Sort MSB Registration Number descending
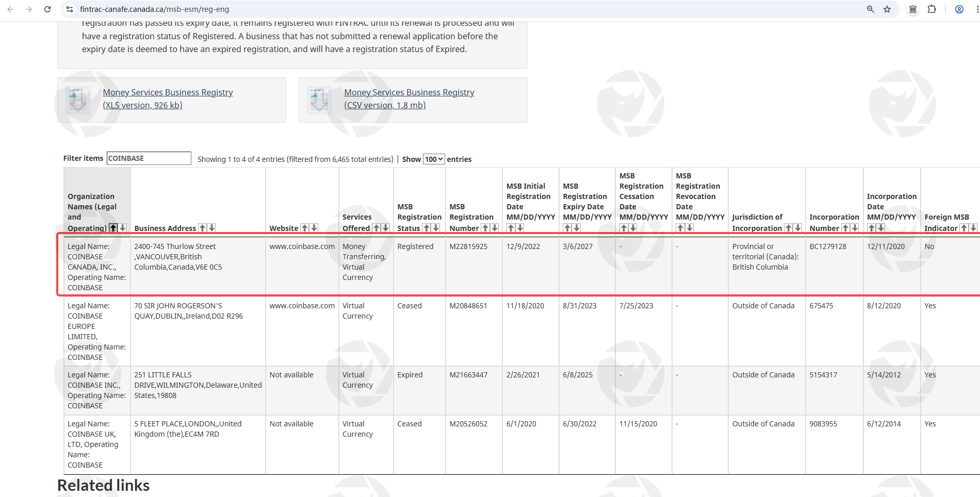 495,228
